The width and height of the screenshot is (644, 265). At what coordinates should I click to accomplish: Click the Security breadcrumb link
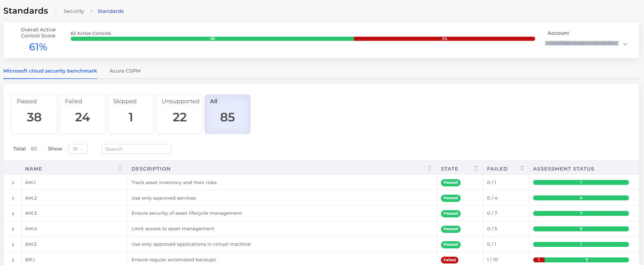tap(74, 11)
